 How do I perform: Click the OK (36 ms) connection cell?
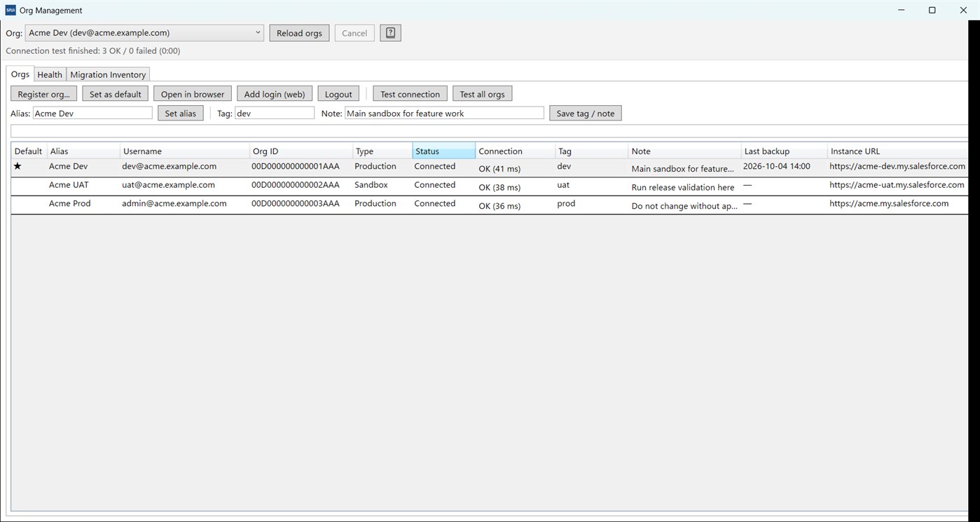coord(499,206)
